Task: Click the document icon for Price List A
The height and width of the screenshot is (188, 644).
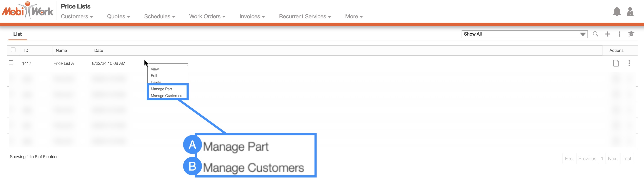Action: tap(616, 63)
